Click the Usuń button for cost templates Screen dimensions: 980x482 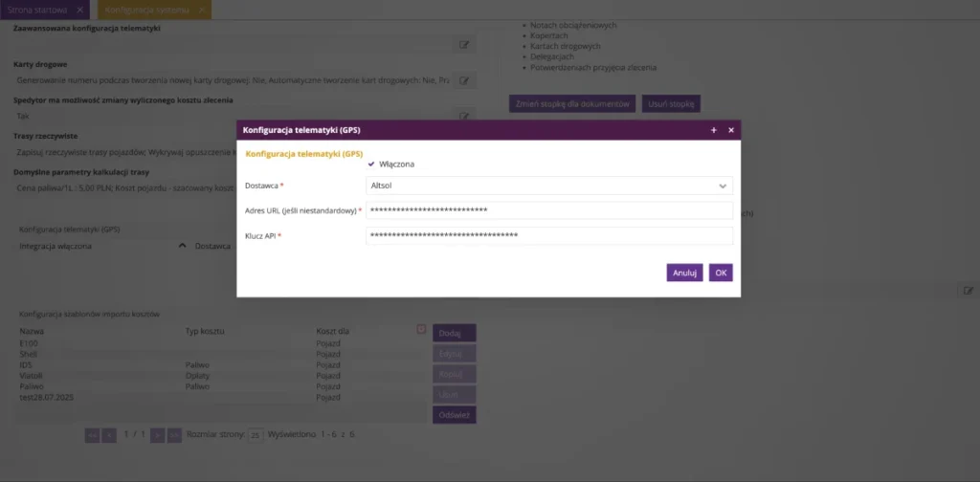[455, 395]
